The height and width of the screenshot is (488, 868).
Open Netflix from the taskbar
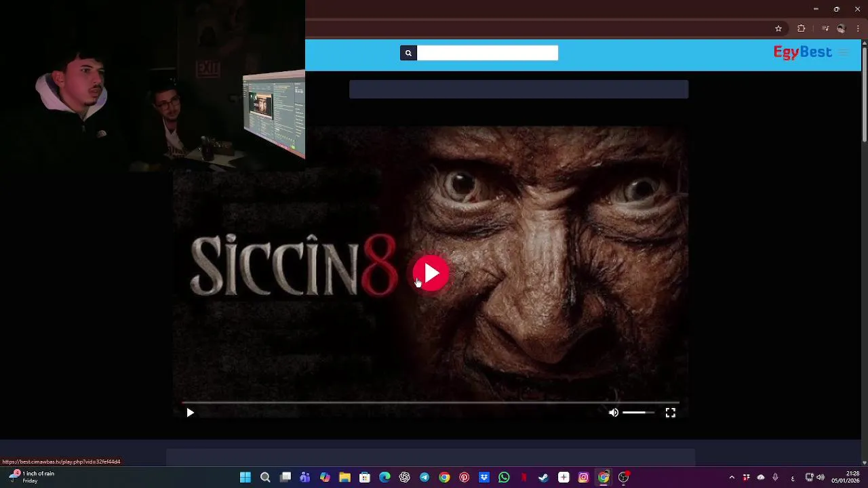(x=524, y=477)
